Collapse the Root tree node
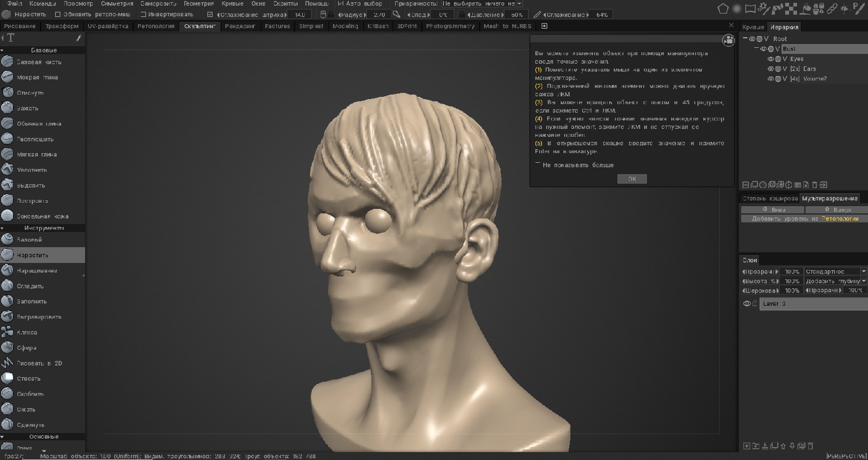 click(745, 39)
